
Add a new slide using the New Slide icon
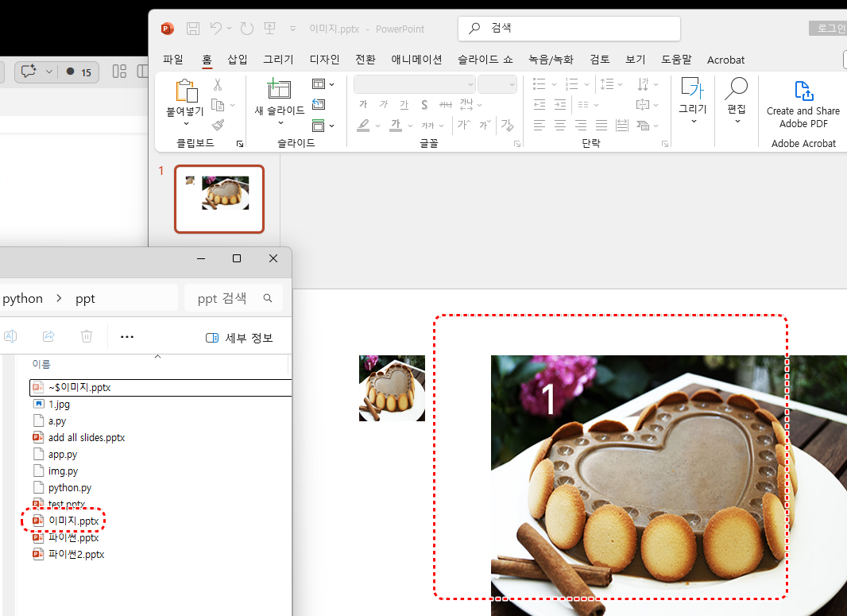point(279,90)
